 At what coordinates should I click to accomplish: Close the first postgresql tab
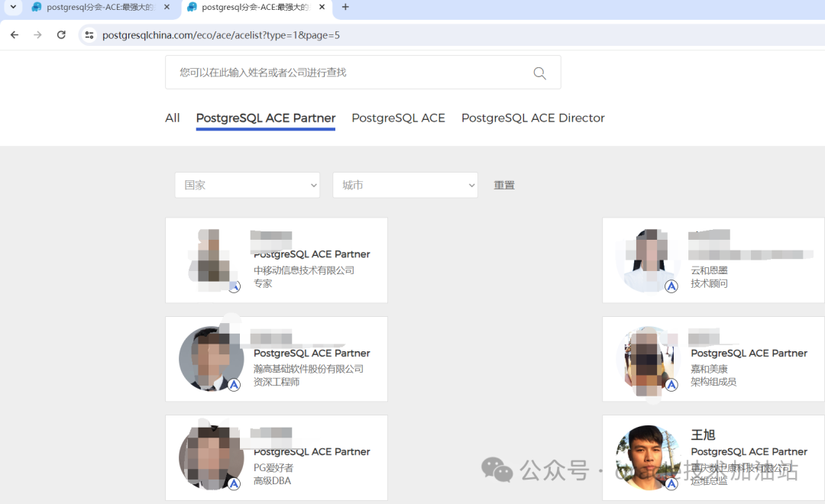pyautogui.click(x=167, y=7)
